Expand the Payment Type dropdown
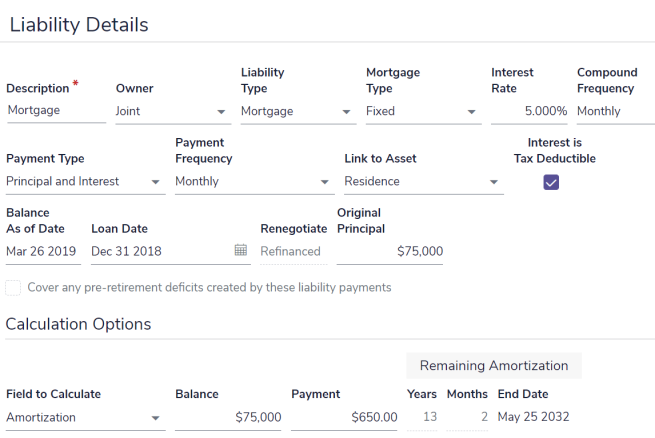Viewport: 655px width, 438px height. coord(86,182)
